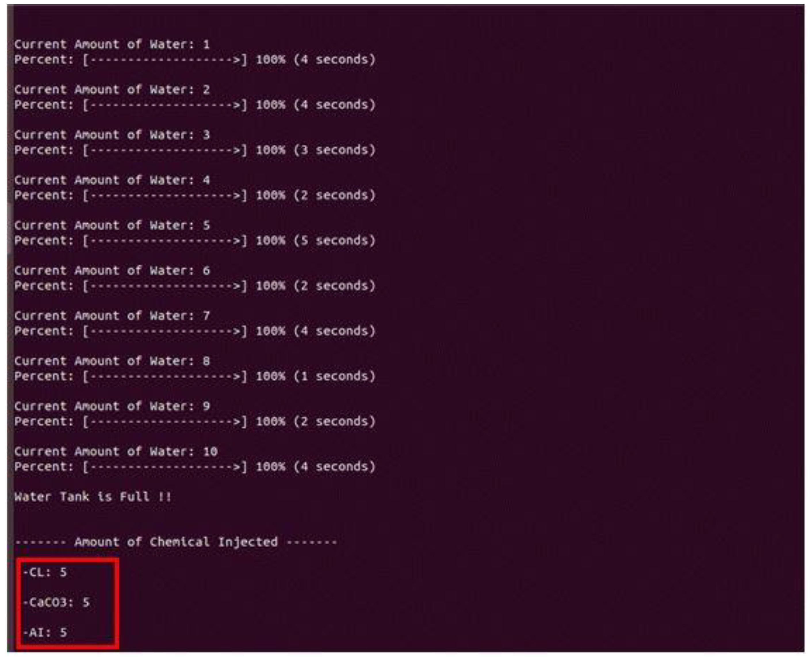
Task: Click the 'Current Amount of Water: 4' line
Action: (x=112, y=181)
